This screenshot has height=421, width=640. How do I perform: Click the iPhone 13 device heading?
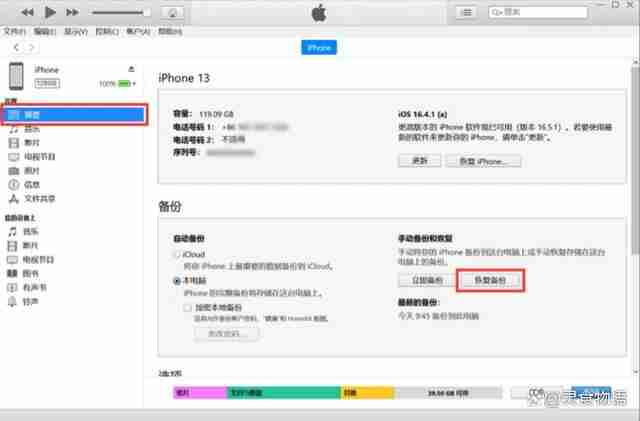[x=184, y=78]
